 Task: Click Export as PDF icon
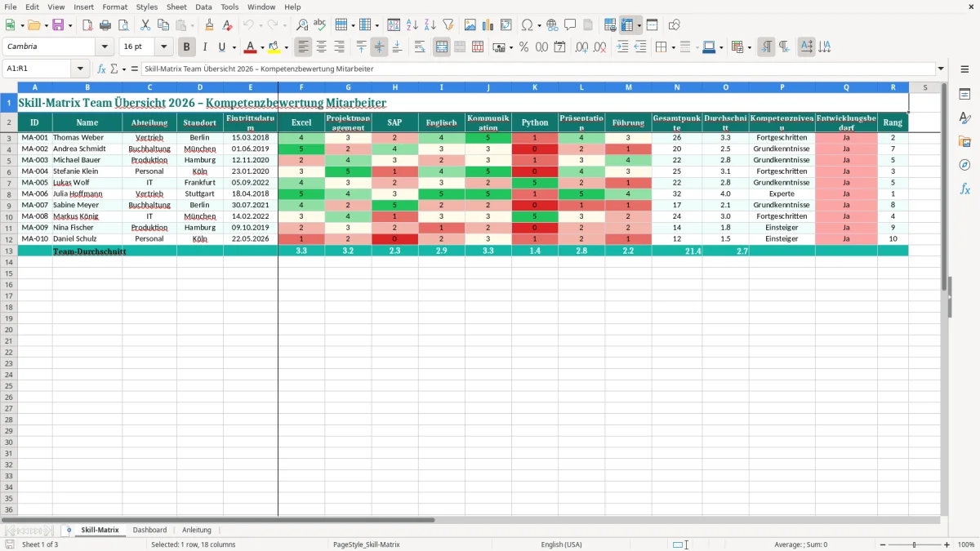coord(87,25)
